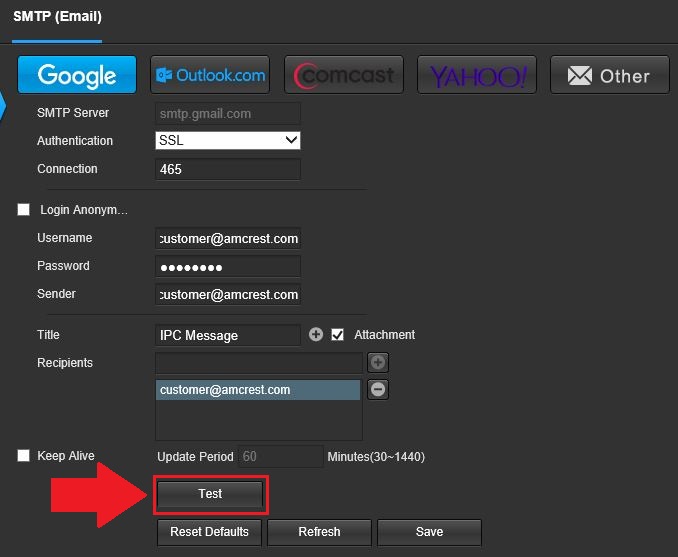This screenshot has width=678, height=557.
Task: Click the empty Recipients input box
Action: pos(259,363)
